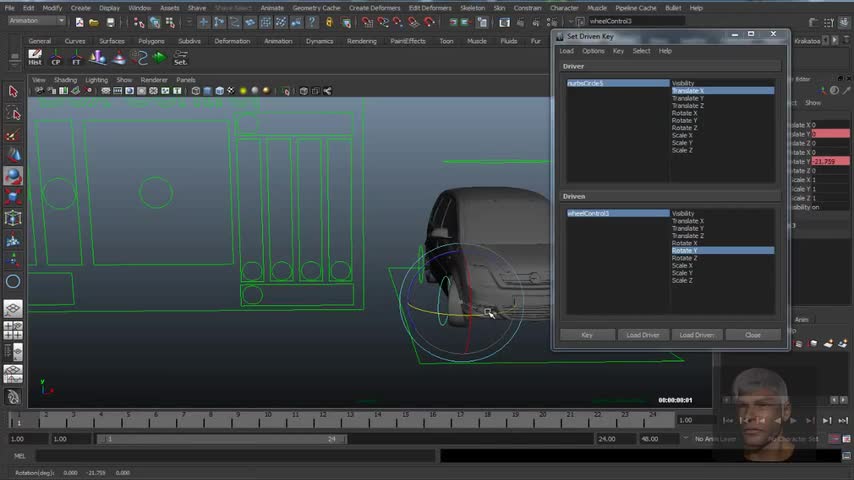Switch to the Polygons shelf tab
The height and width of the screenshot is (480, 854).
151,41
